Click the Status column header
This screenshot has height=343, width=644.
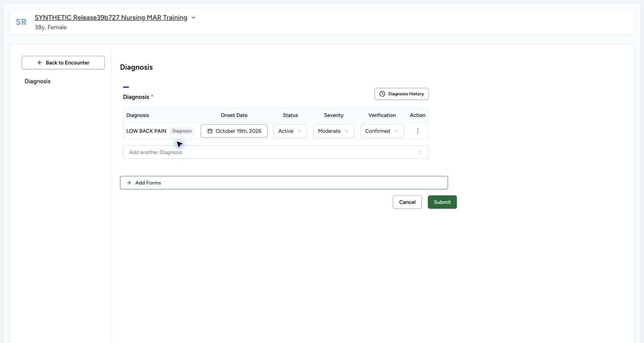(290, 115)
